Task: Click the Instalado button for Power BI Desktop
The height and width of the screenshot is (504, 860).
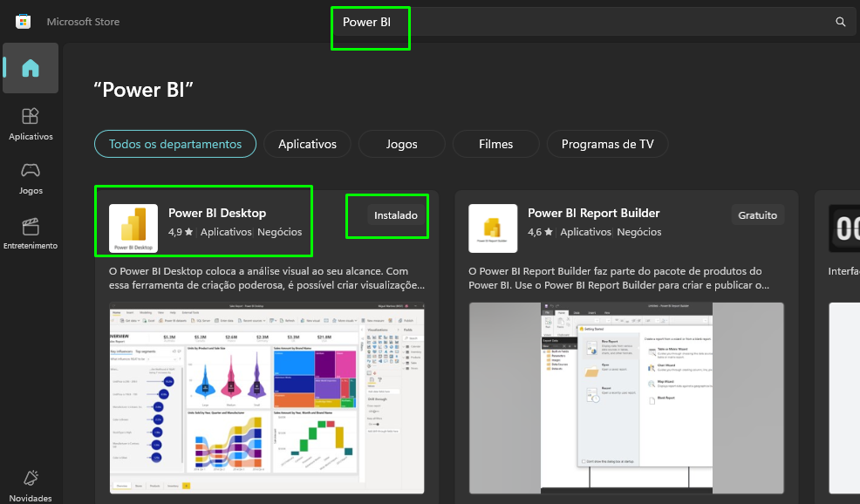Action: click(395, 215)
